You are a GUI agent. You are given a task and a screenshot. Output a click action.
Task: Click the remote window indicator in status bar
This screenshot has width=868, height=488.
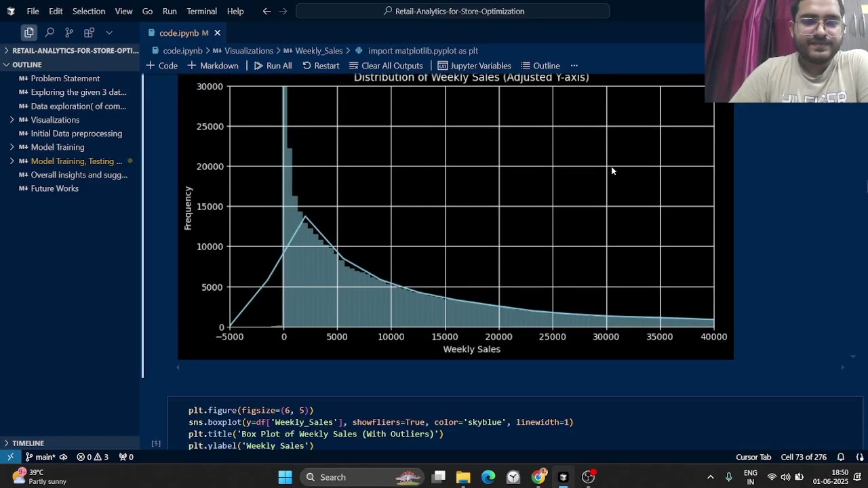[10, 457]
